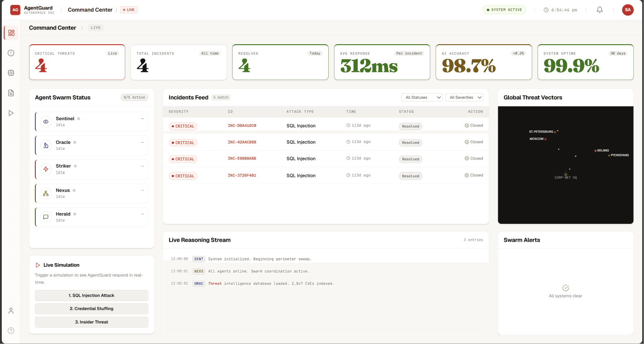Screen dimensions: 644x344
Task: Click the System Active status pill
Action: point(504,10)
